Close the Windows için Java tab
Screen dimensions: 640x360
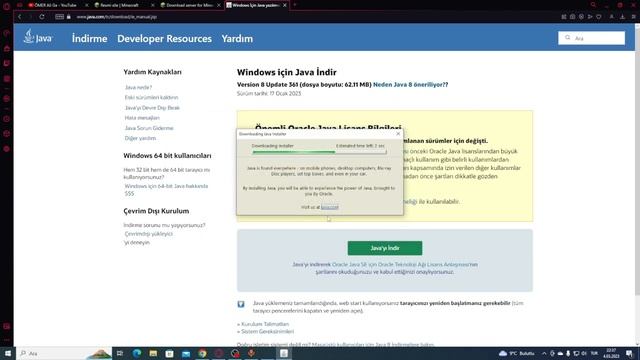coord(285,5)
